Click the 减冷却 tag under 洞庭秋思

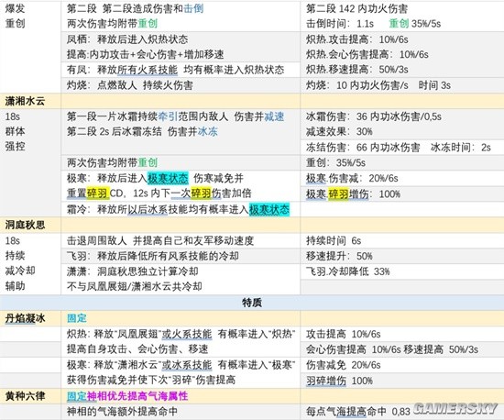click(20, 271)
